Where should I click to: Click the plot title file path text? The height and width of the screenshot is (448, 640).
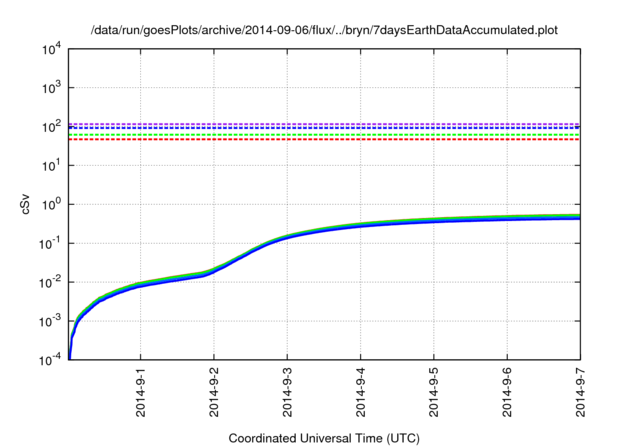click(324, 30)
